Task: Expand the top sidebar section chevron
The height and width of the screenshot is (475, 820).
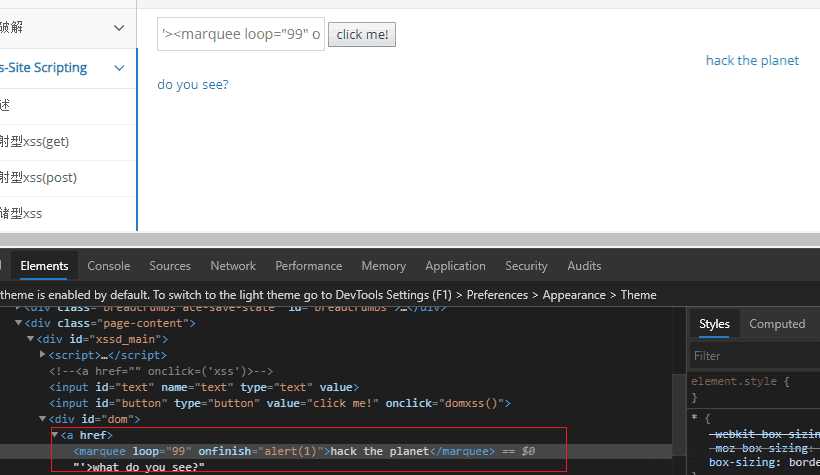Action: (119, 28)
